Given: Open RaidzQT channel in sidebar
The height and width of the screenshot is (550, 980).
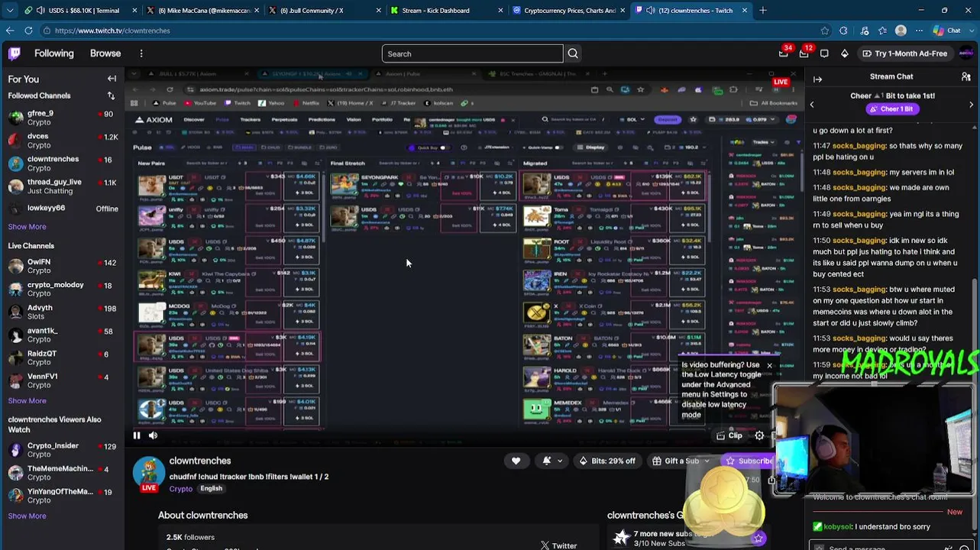Looking at the screenshot, I should (x=63, y=358).
